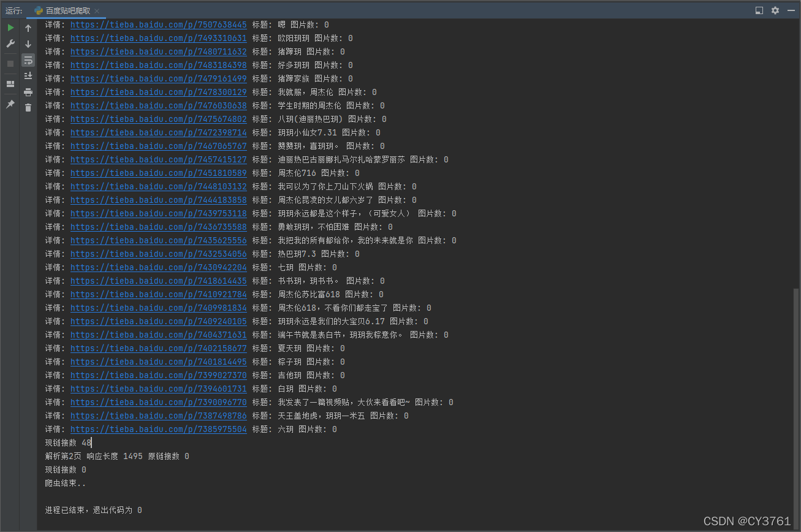Click the title 学生时期的周杰伦
Screen dimensions: 801x532
(x=309, y=105)
